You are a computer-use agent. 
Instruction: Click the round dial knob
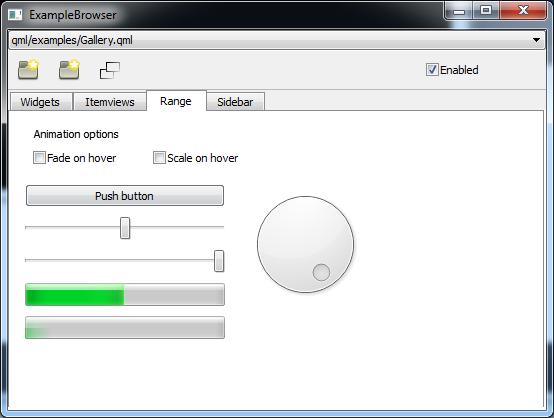pyautogui.click(x=306, y=244)
